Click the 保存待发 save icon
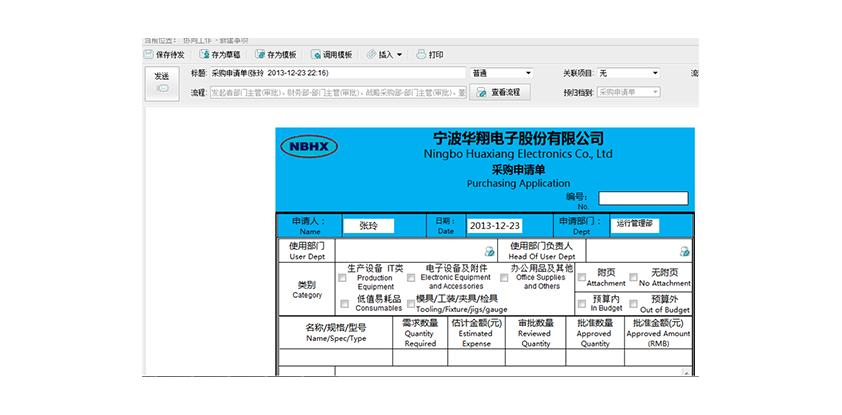Viewport: 842px width, 415px height. 148,55
